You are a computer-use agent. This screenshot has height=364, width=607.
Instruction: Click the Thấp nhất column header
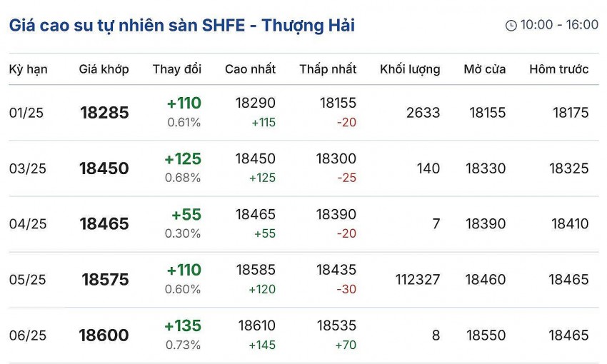click(x=328, y=69)
